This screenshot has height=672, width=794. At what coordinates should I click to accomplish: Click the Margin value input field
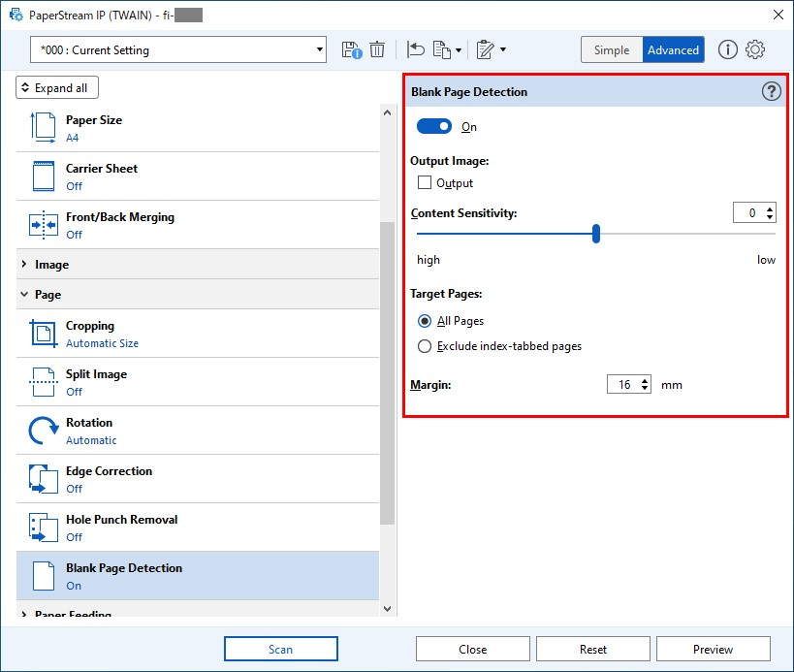pyautogui.click(x=622, y=385)
